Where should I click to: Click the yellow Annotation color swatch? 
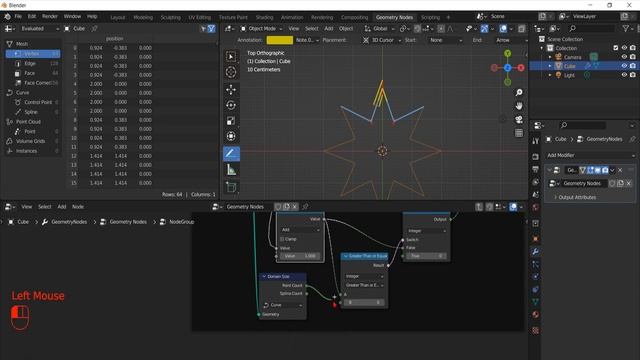pyautogui.click(x=280, y=40)
